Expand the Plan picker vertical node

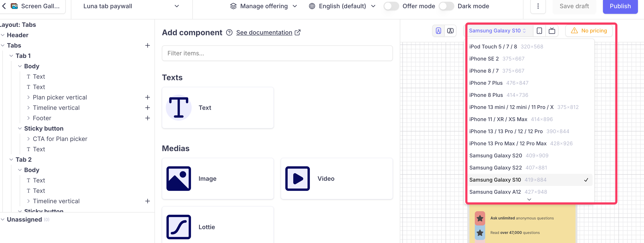(29, 97)
